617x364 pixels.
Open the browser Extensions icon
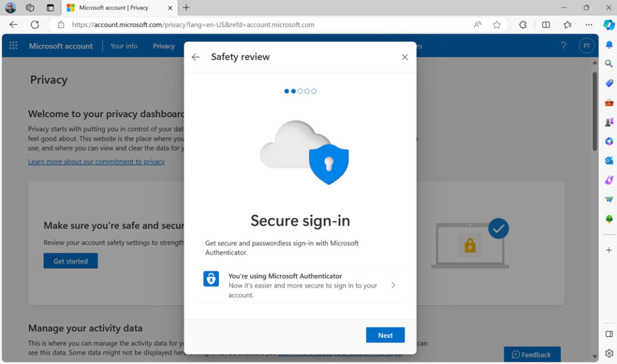tap(522, 25)
